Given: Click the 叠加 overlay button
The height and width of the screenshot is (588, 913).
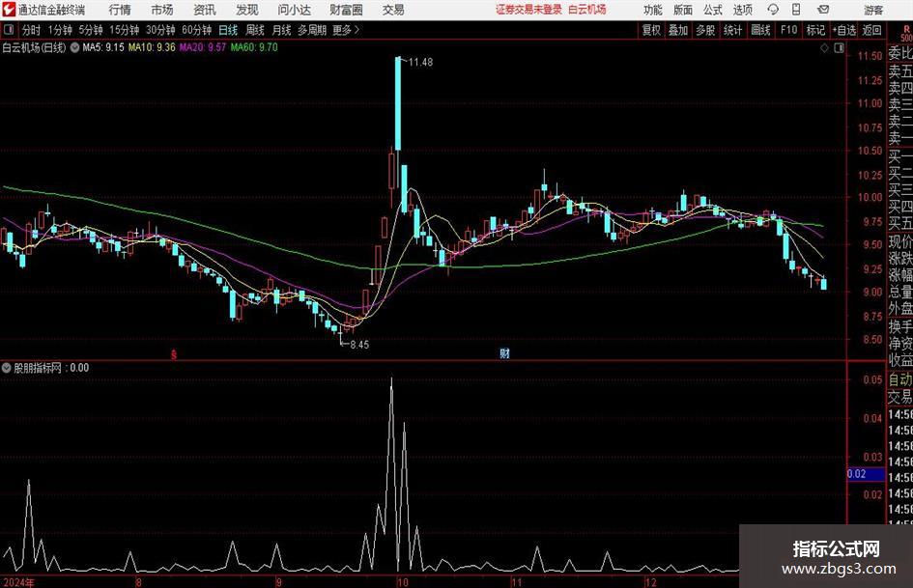Looking at the screenshot, I should 678,30.
